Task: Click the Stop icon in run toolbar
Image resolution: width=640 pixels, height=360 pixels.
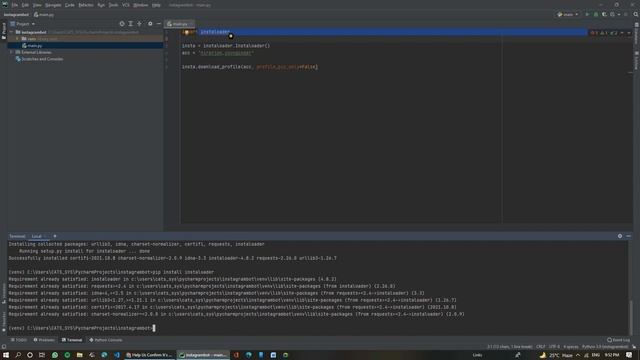Action: [626, 15]
